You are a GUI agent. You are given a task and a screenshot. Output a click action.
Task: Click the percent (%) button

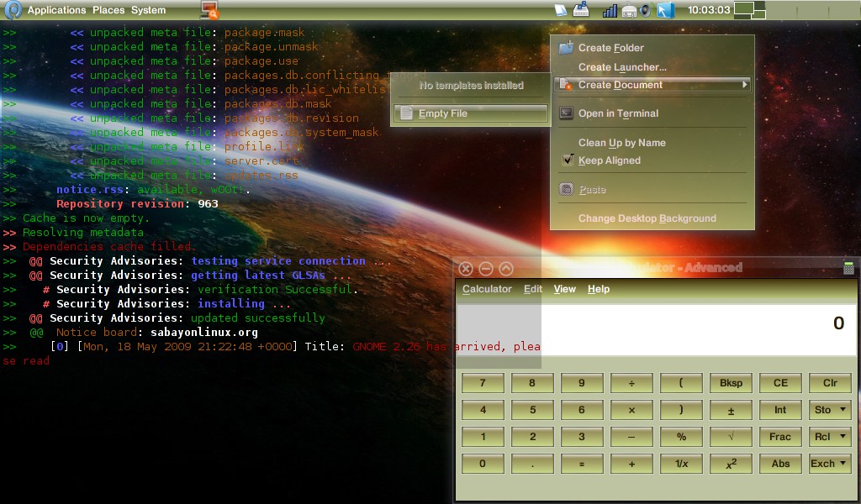tap(681, 437)
